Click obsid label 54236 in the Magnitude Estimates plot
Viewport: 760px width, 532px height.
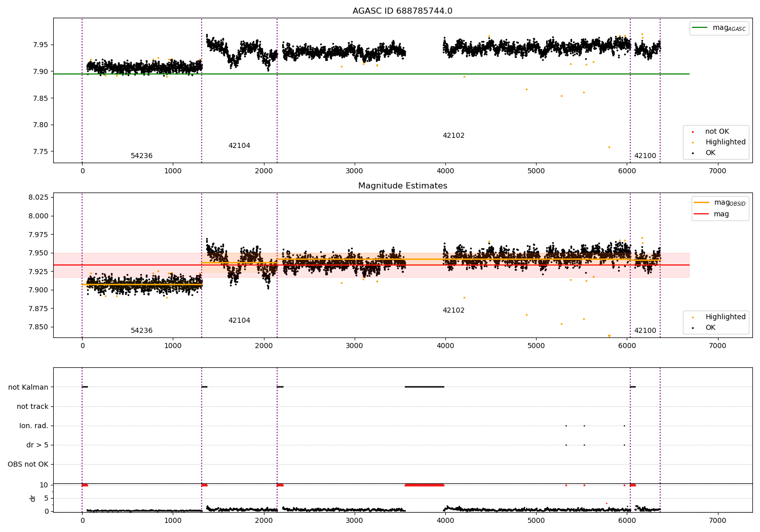[141, 331]
